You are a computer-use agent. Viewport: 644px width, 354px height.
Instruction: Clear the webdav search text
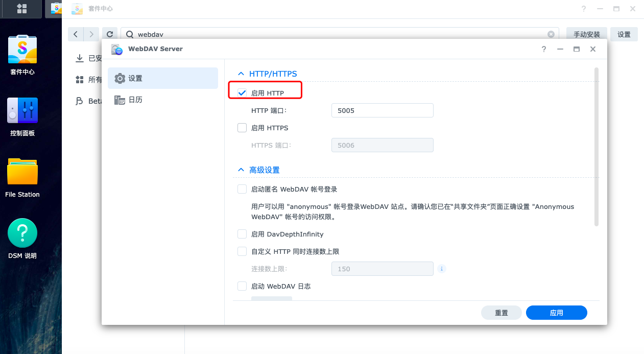pos(551,34)
